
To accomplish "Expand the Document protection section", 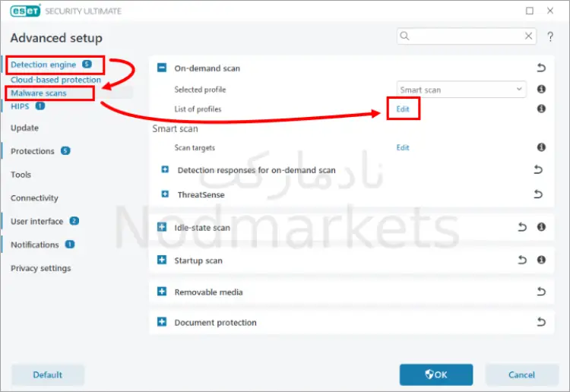I will (162, 322).
